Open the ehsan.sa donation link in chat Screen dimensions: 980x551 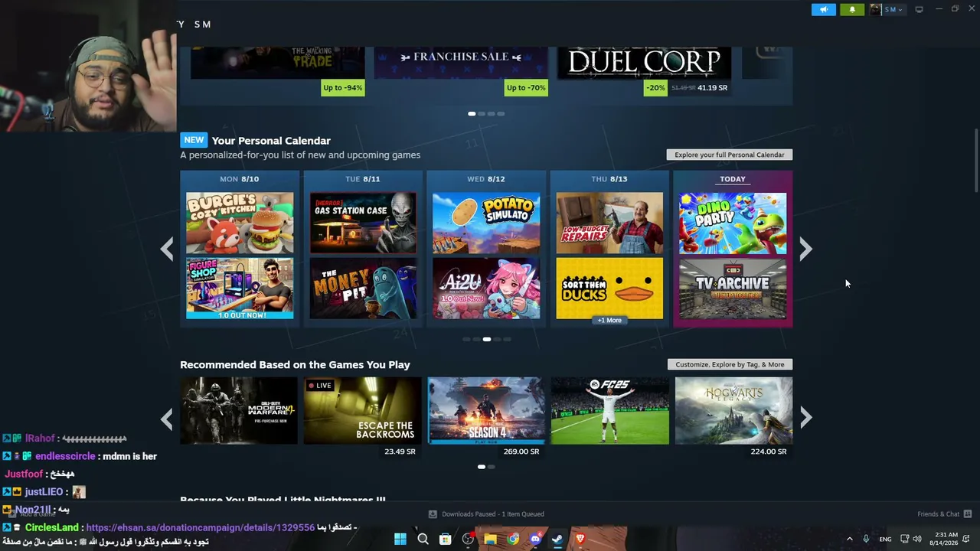point(200,528)
